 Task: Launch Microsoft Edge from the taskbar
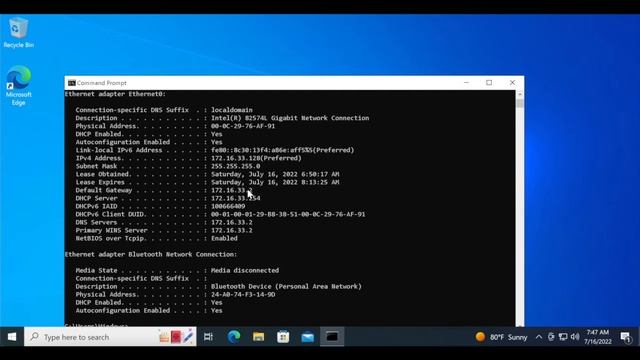click(x=234, y=337)
